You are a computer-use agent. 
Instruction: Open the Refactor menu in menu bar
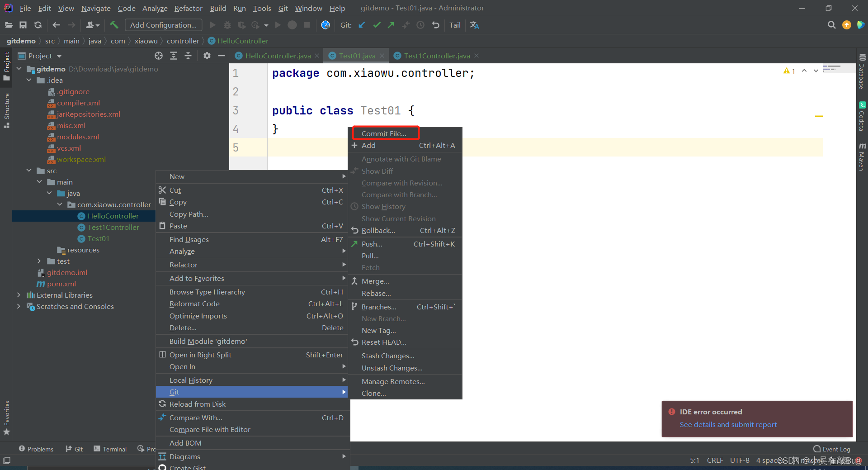[x=188, y=8]
